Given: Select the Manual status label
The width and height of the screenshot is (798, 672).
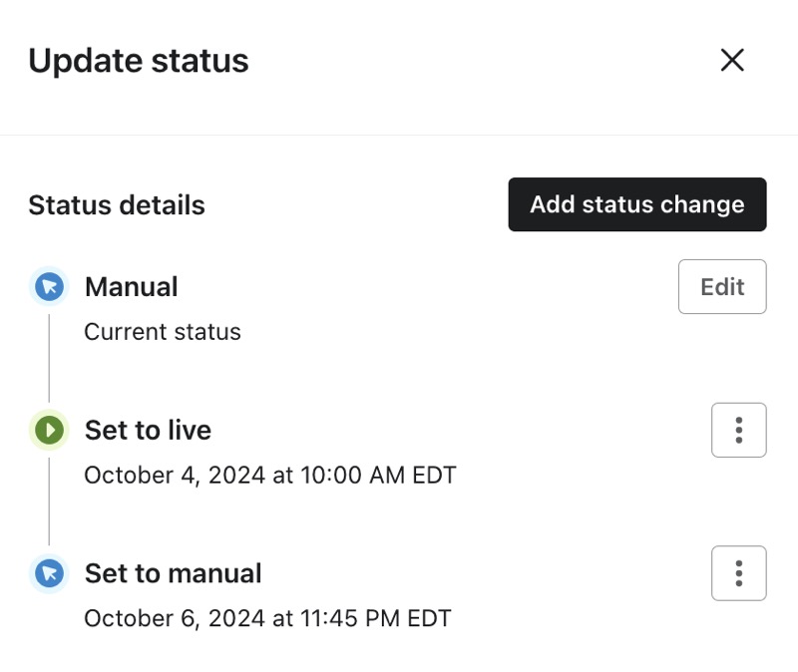Looking at the screenshot, I should [x=131, y=287].
